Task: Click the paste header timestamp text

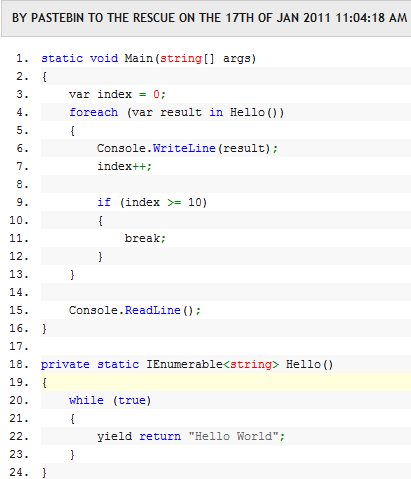Action: (x=209, y=18)
